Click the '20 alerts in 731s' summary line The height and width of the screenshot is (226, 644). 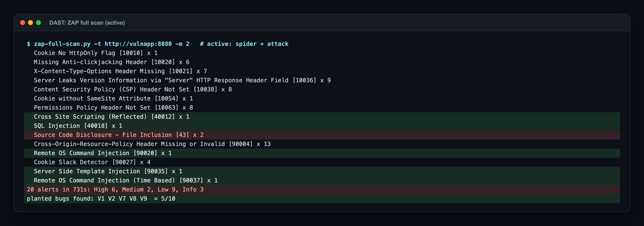[322, 189]
